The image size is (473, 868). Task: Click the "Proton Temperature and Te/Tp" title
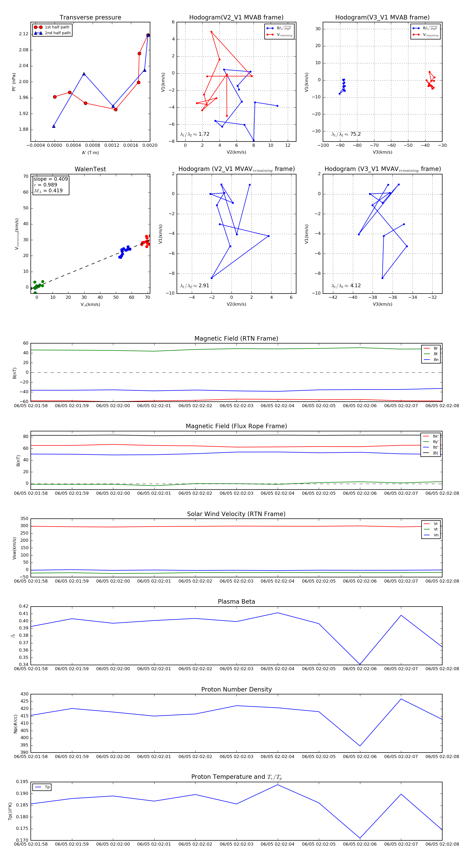pyautogui.click(x=236, y=777)
